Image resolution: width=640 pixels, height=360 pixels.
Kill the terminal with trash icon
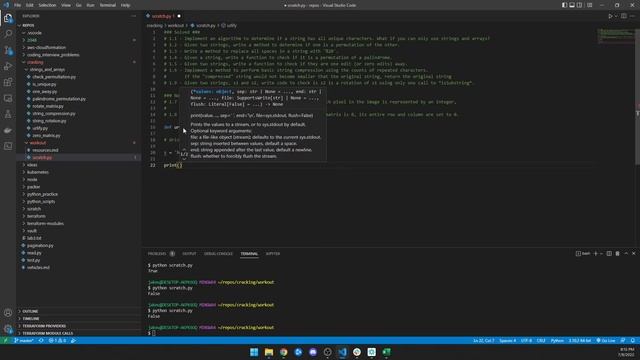click(618, 253)
